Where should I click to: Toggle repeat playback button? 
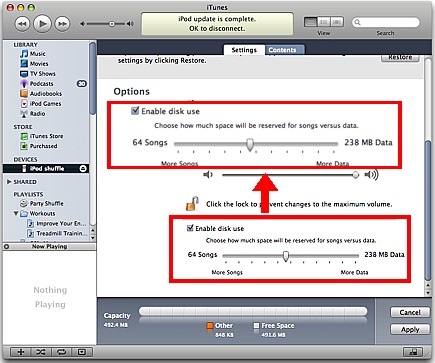click(61, 352)
